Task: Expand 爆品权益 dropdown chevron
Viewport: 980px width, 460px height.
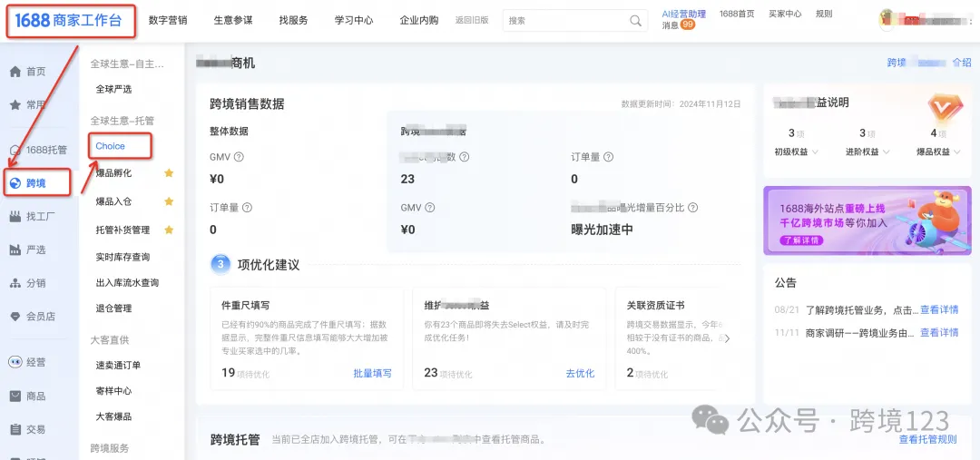Action: (x=957, y=152)
